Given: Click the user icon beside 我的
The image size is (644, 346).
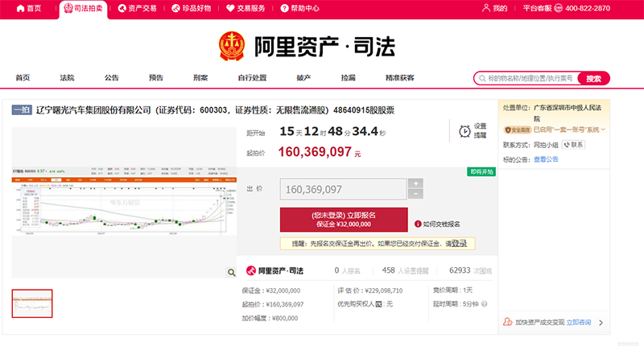Looking at the screenshot, I should pos(486,8).
